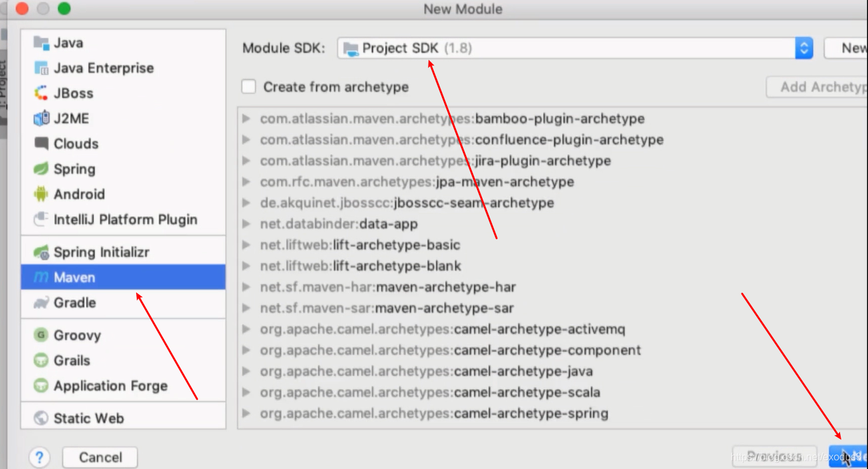Expand jira-plugin-archetype entry
This screenshot has height=469, width=868.
(247, 161)
